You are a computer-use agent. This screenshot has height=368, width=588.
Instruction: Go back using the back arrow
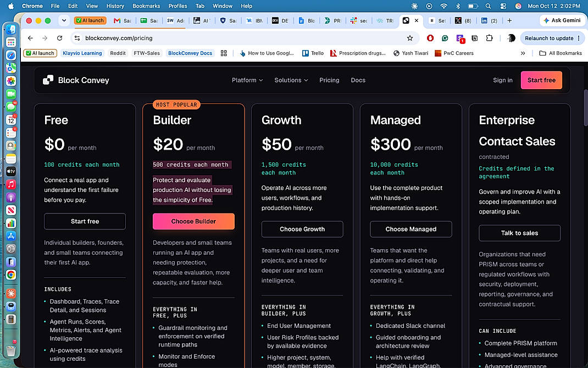pos(30,38)
